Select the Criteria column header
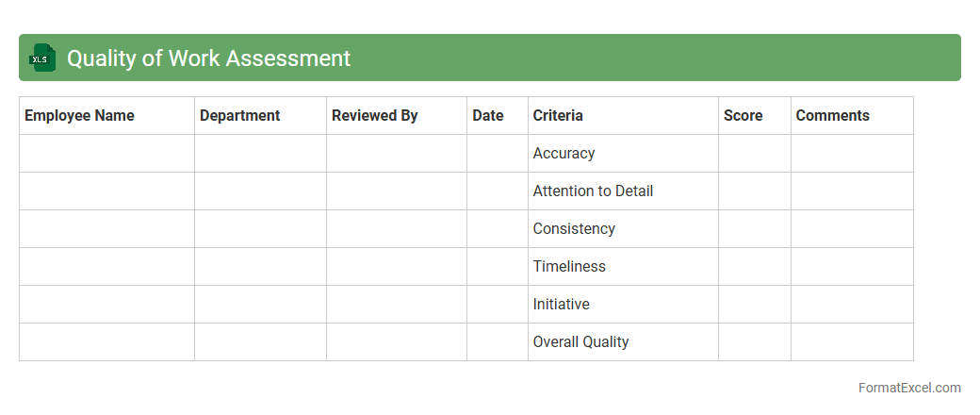Image resolution: width=980 pixels, height=415 pixels. pos(558,116)
